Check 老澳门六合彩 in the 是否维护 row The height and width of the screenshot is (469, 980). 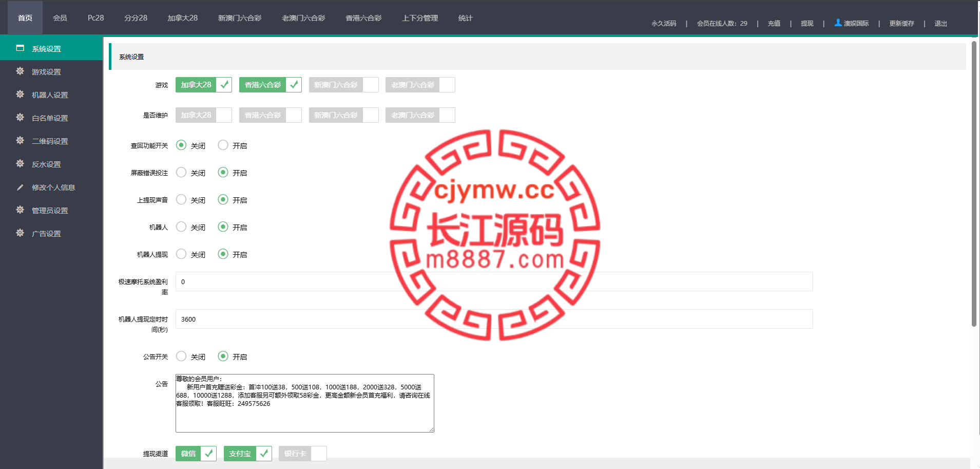[420, 115]
